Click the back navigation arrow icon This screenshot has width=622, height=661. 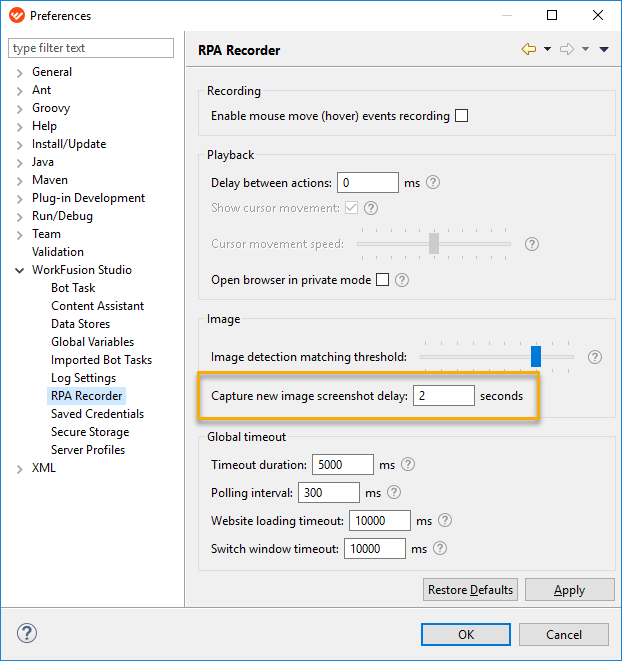(529, 49)
